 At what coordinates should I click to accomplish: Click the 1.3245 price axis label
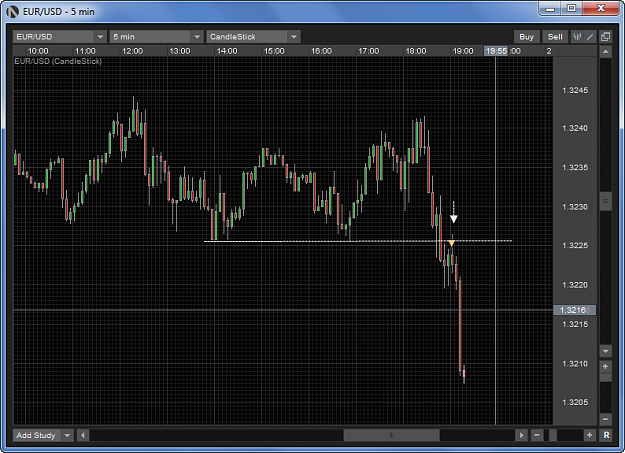click(575, 90)
